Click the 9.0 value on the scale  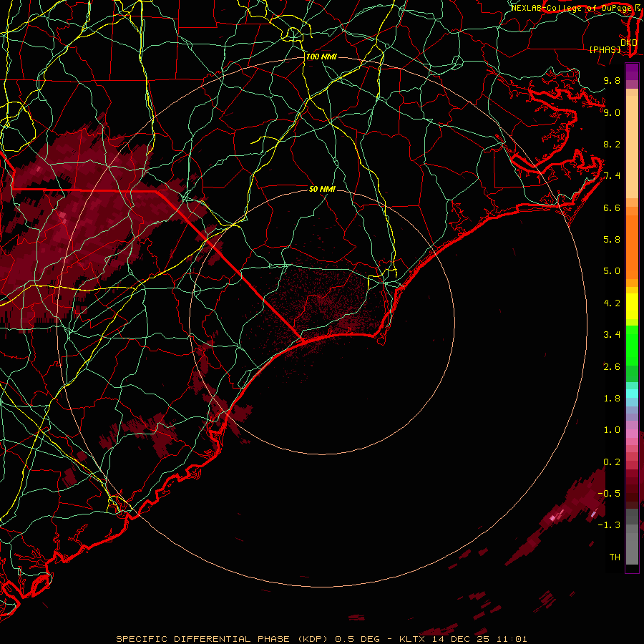click(x=612, y=112)
